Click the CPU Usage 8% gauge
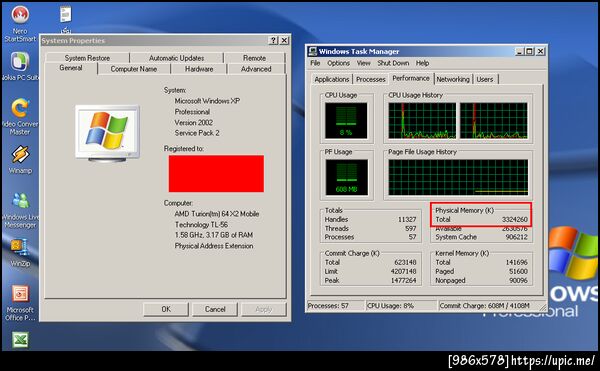Image resolution: width=600 pixels, height=371 pixels. pos(346,120)
